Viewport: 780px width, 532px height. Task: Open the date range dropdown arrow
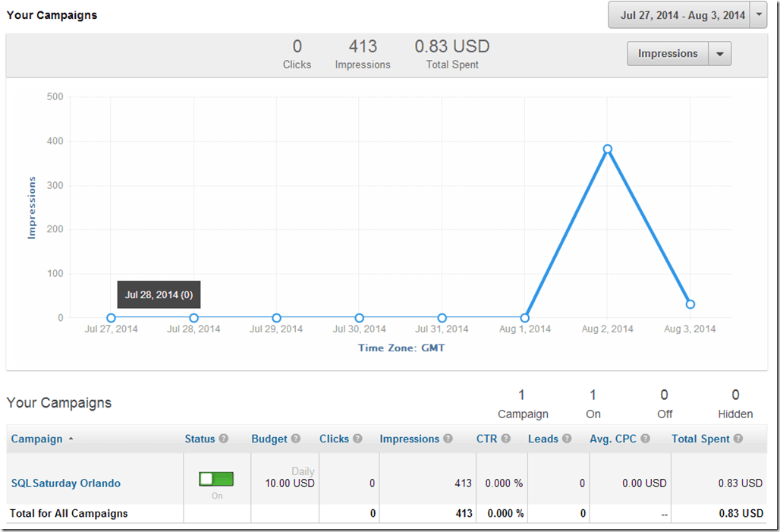[x=758, y=15]
